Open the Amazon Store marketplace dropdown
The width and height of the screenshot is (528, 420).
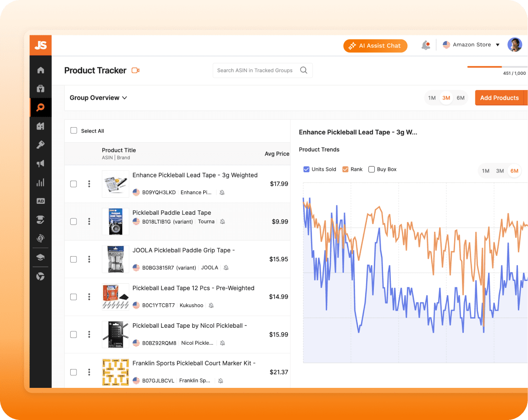tap(471, 45)
